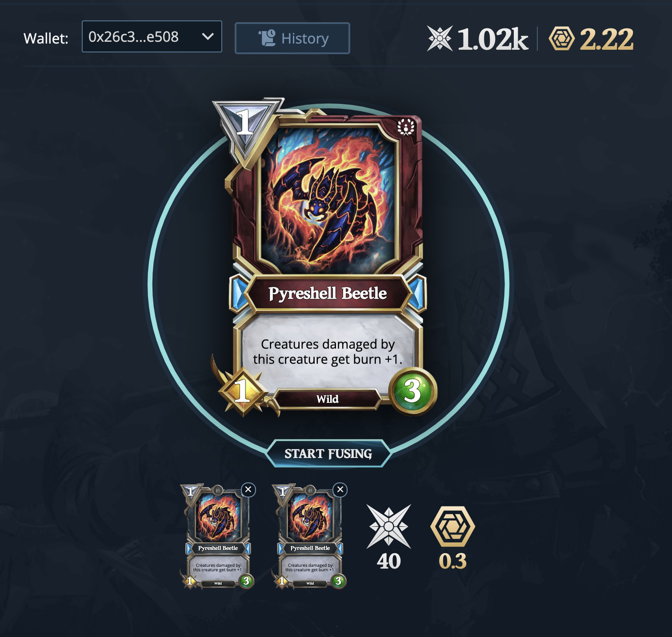The width and height of the screenshot is (672, 637).
Task: Click the History scroll icon
Action: [x=268, y=38]
